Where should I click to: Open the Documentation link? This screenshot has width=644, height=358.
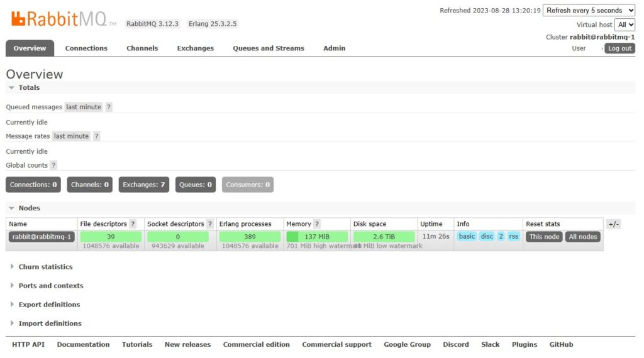click(x=84, y=344)
